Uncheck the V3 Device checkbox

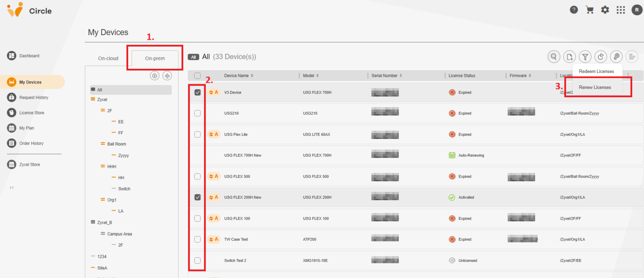(198, 92)
